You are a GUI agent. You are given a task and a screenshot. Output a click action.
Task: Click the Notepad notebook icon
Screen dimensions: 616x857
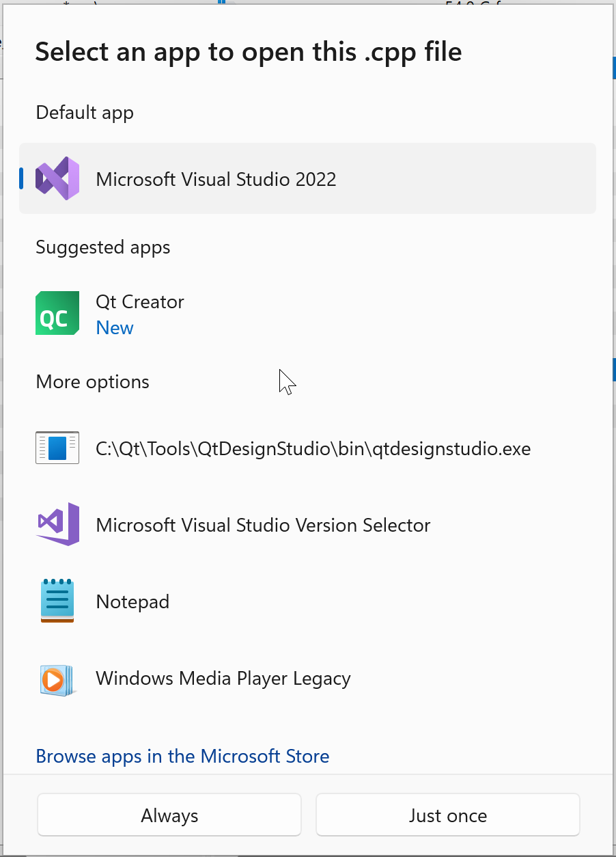(57, 601)
